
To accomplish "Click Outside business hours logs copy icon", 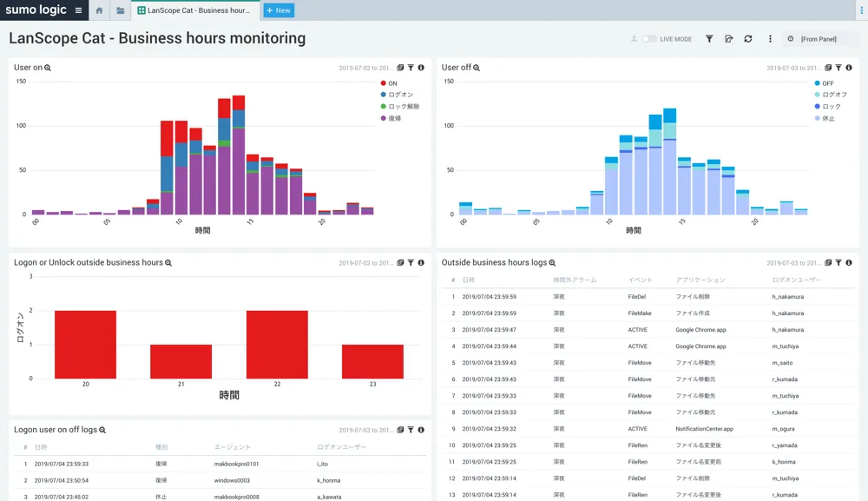I will tap(828, 263).
